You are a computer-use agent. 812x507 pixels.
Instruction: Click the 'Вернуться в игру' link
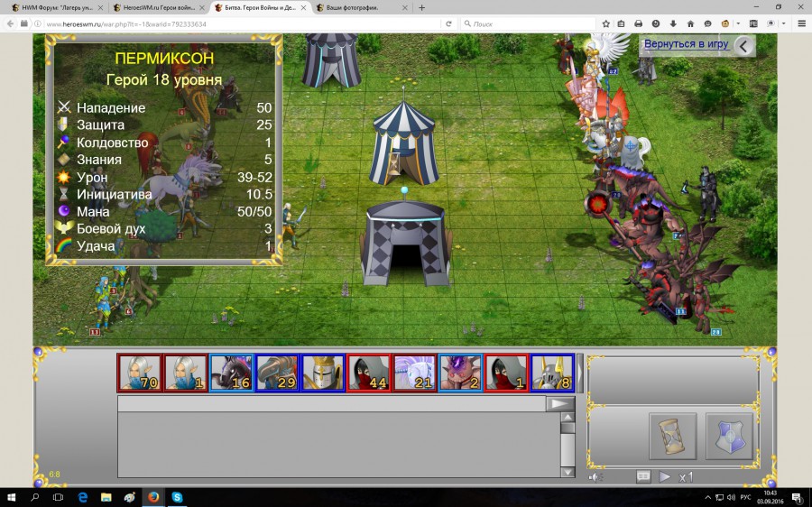point(687,44)
